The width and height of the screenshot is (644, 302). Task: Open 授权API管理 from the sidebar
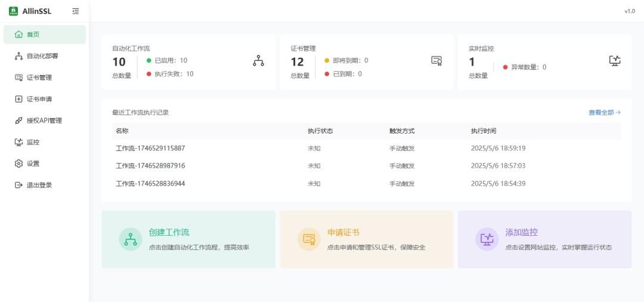(45, 121)
